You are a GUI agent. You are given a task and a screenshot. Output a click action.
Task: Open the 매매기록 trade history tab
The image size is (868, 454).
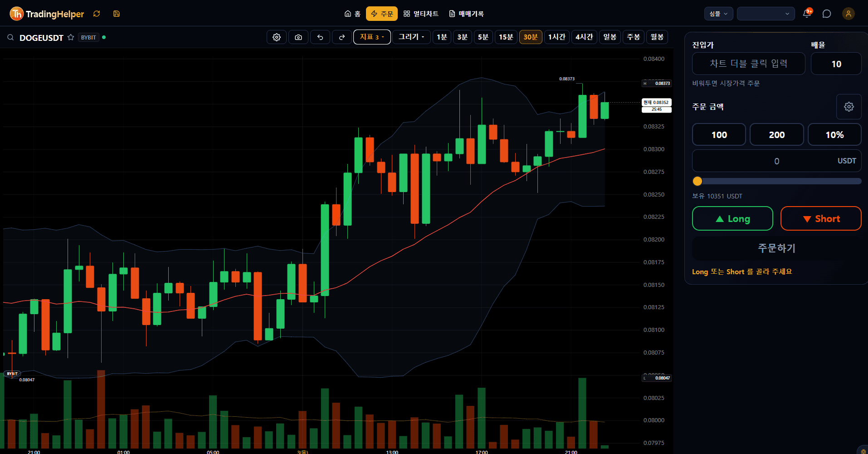(467, 14)
